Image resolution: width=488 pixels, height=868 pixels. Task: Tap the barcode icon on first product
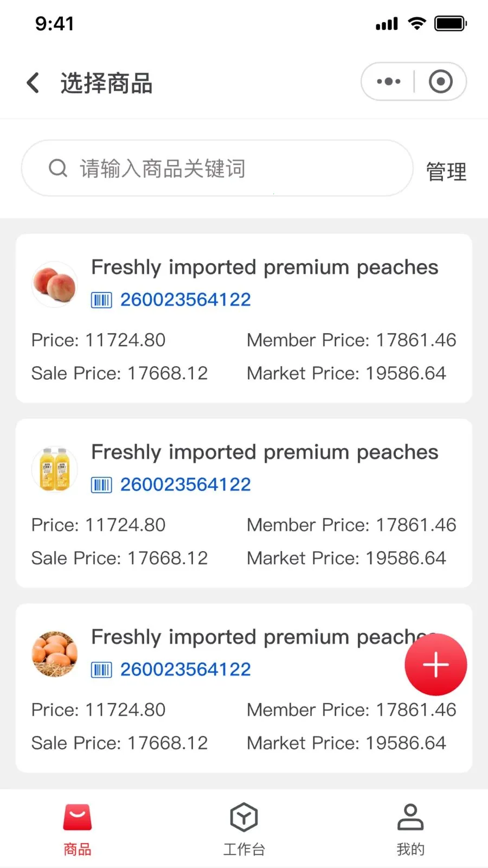[x=101, y=300]
